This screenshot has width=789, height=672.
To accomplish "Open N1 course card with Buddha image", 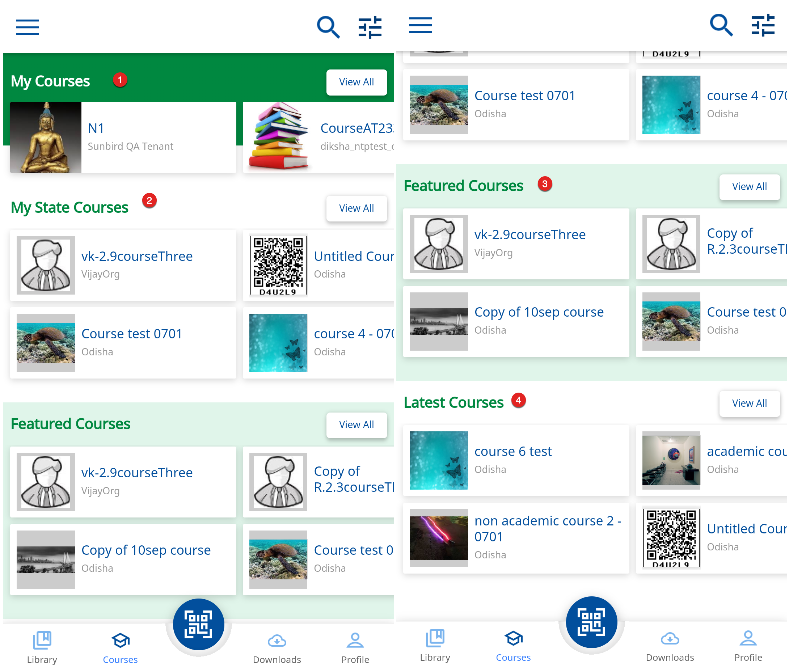I will click(x=123, y=137).
